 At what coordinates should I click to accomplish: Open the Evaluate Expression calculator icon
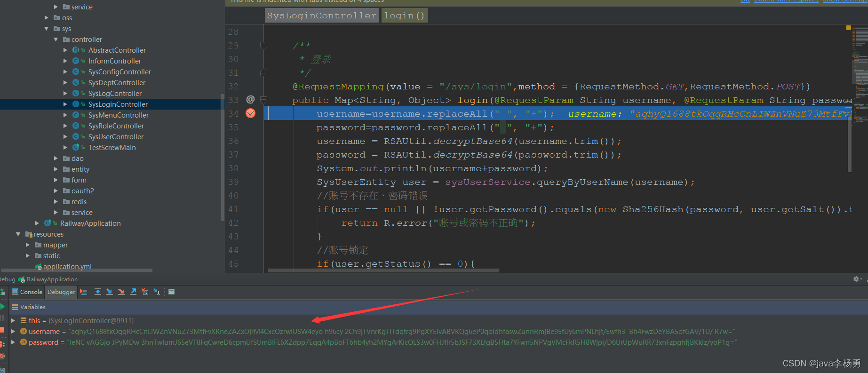tap(172, 292)
